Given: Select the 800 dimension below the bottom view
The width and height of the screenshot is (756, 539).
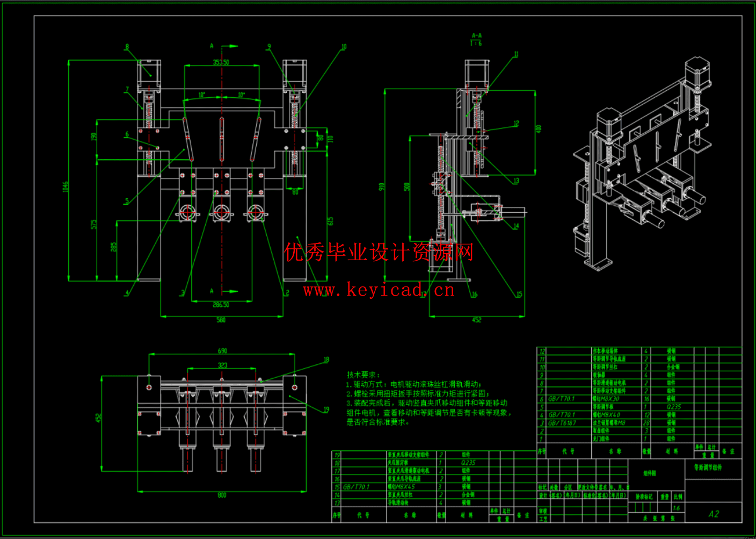Looking at the screenshot, I should 221,495.
